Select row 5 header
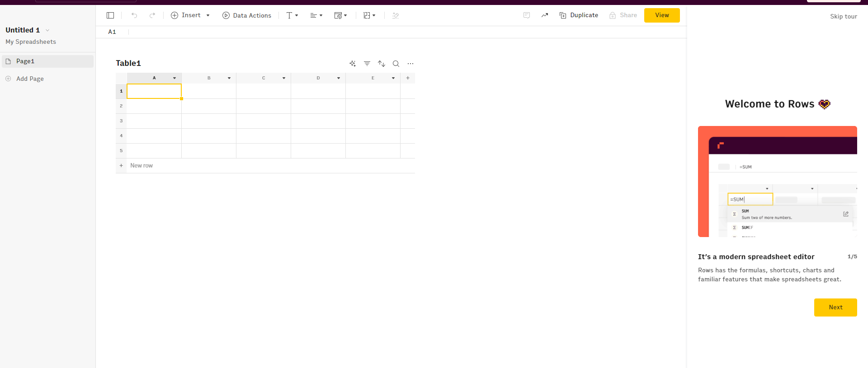This screenshot has height=368, width=868. point(121,151)
